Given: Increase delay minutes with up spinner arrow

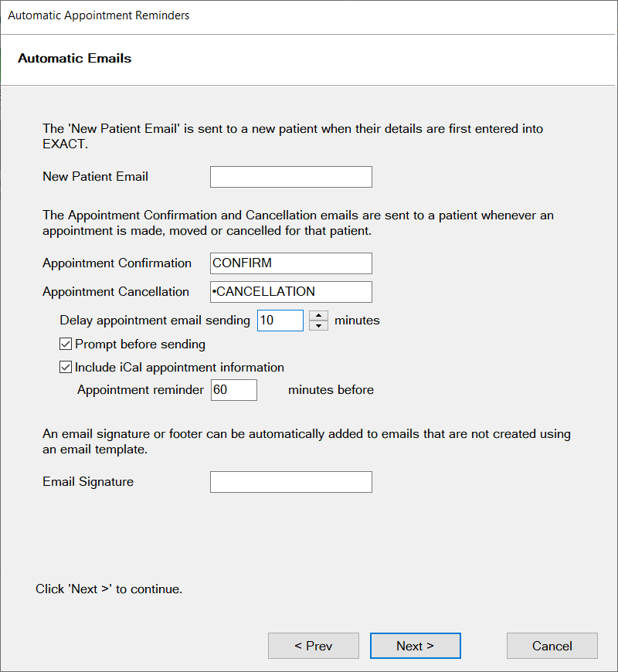Looking at the screenshot, I should tap(318, 315).
